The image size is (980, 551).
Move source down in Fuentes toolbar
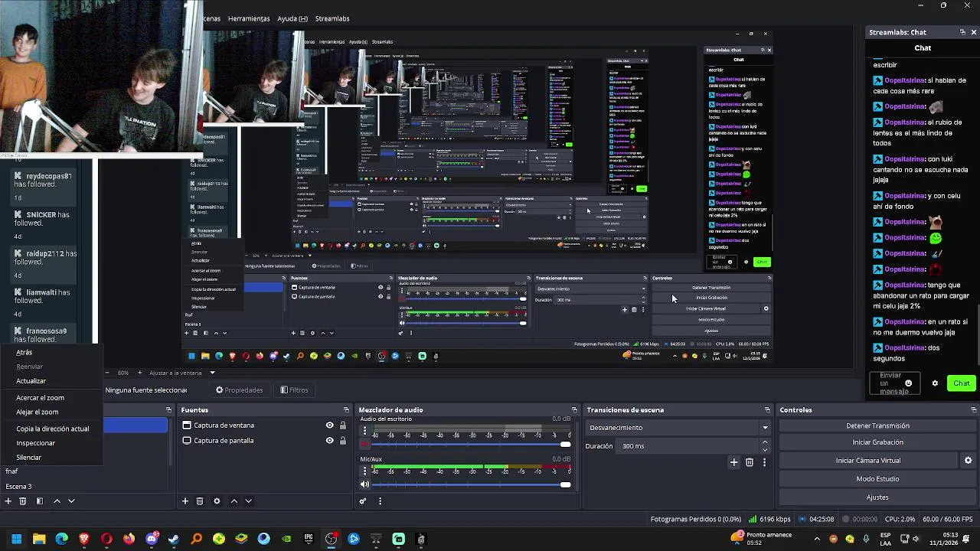tap(248, 501)
